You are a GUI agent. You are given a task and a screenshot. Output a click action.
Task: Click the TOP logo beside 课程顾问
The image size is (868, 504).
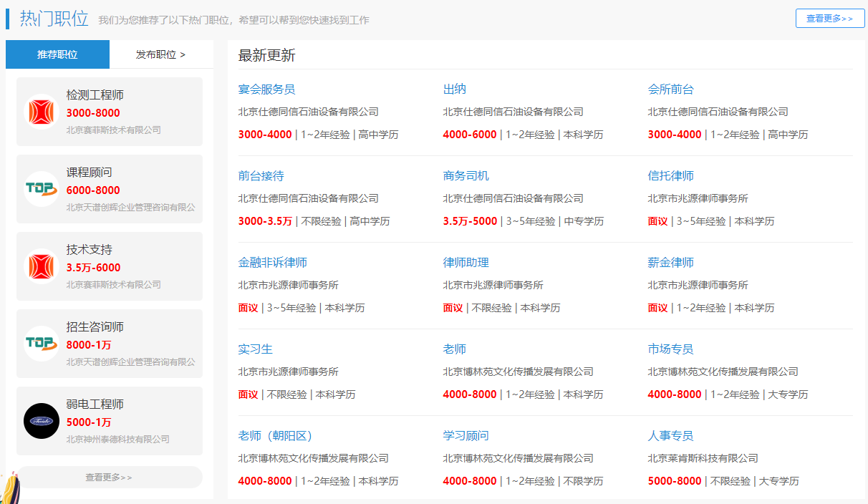coord(42,189)
